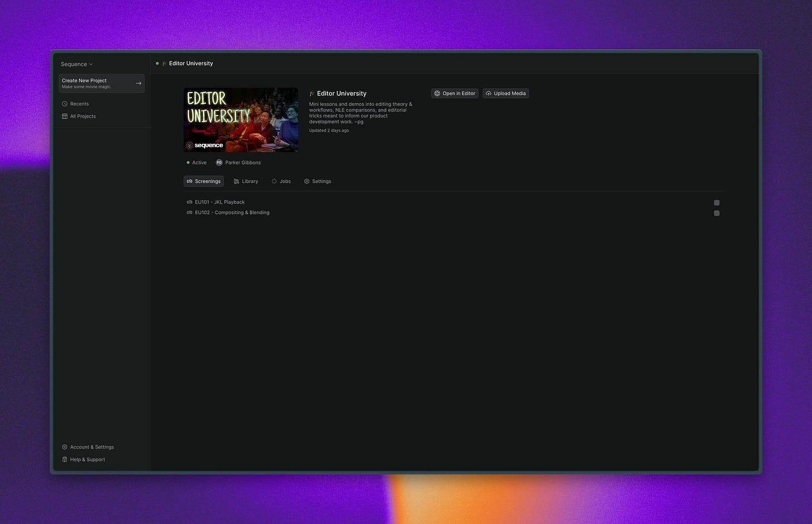Toggle checkbox for EU101 - JKL Playback
This screenshot has width=812, height=524.
click(717, 203)
